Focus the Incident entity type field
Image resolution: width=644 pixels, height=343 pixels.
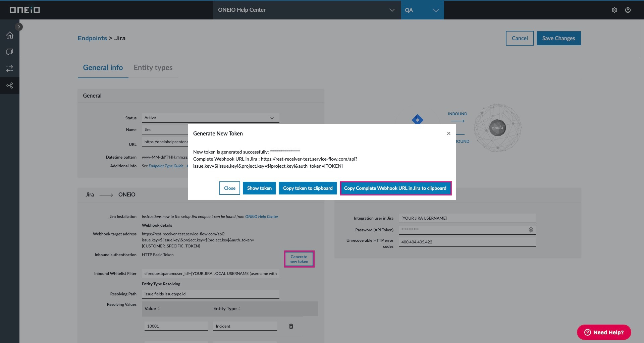coord(245,326)
